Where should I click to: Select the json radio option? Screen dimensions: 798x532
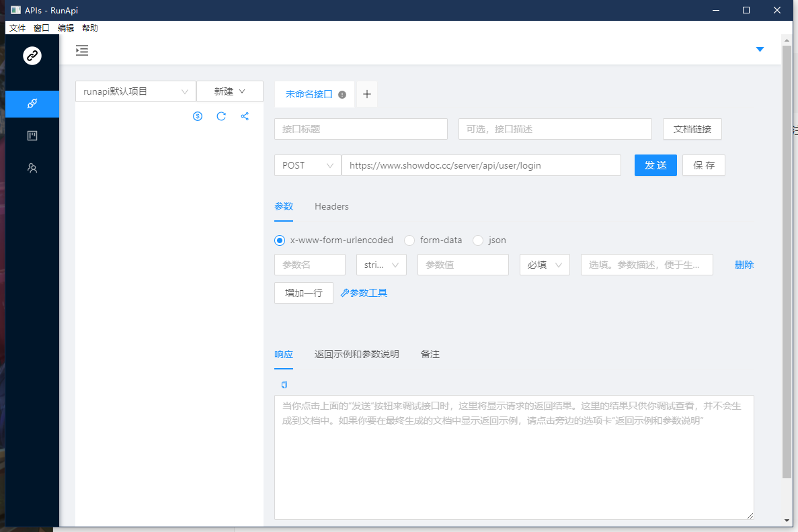point(478,240)
